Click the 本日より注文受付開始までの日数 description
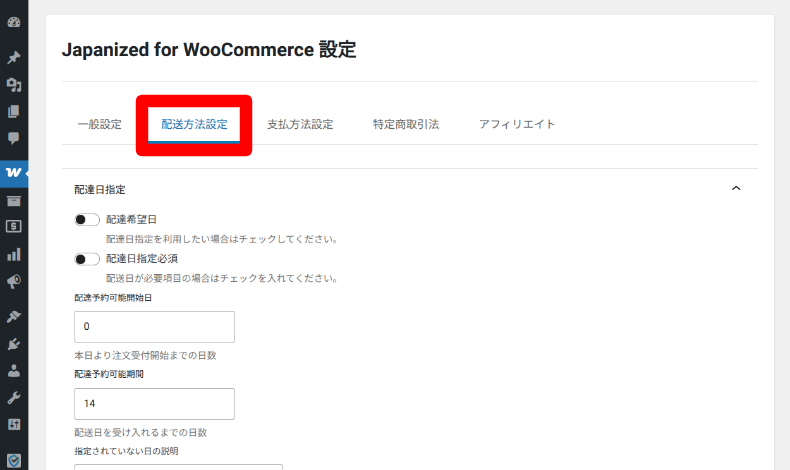The height and width of the screenshot is (470, 790). click(145, 356)
